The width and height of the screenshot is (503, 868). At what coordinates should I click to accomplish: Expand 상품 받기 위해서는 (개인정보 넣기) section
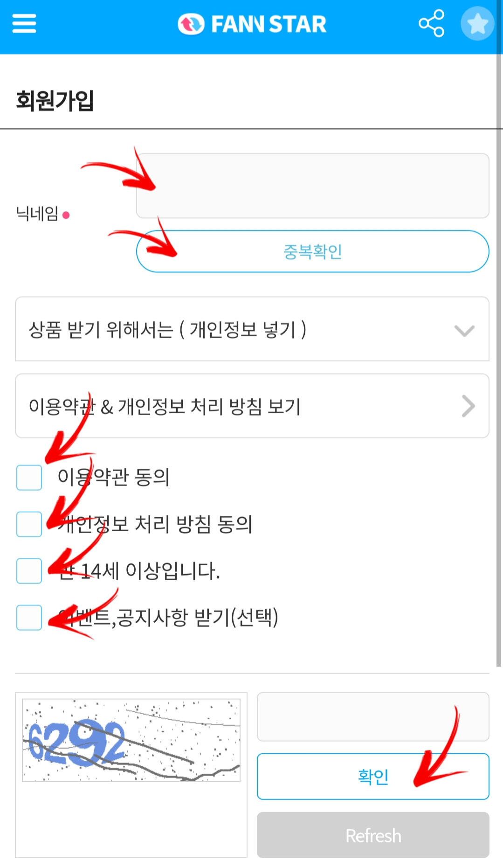(252, 329)
